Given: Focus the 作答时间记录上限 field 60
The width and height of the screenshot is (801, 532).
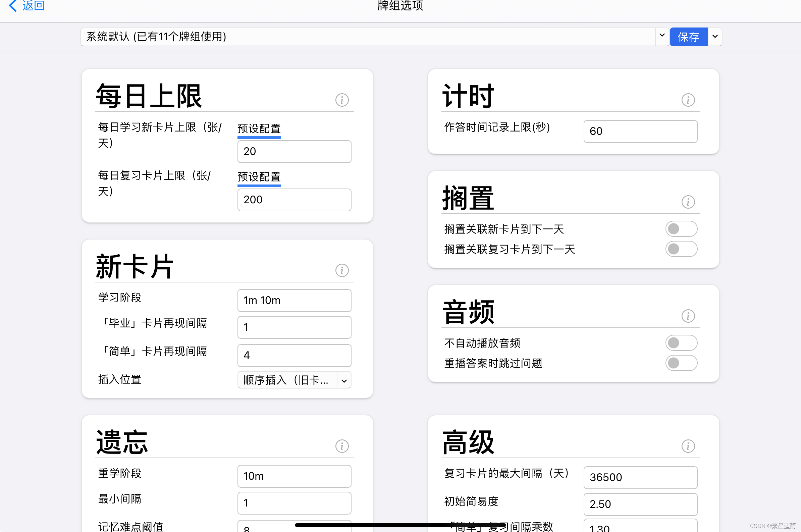Looking at the screenshot, I should point(640,131).
